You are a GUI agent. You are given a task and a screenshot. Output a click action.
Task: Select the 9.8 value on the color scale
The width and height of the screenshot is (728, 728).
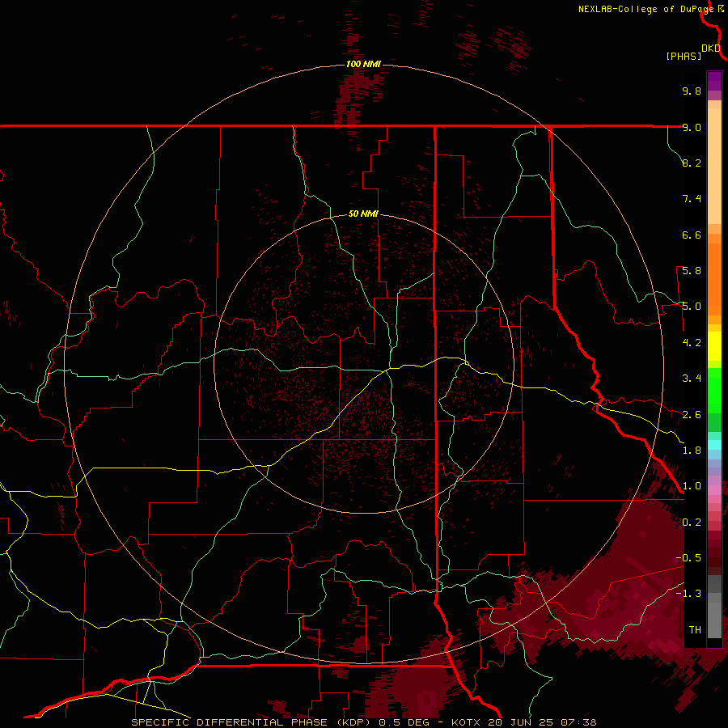(x=692, y=91)
